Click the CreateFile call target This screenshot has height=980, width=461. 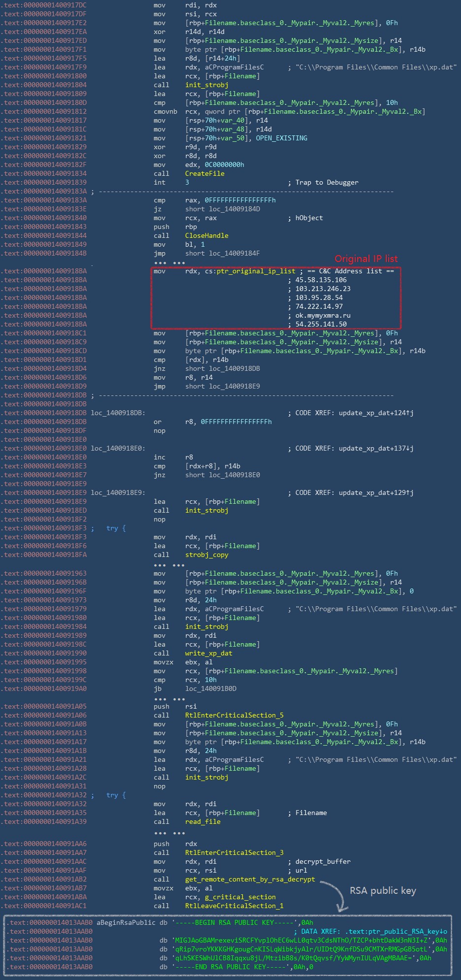click(204, 173)
